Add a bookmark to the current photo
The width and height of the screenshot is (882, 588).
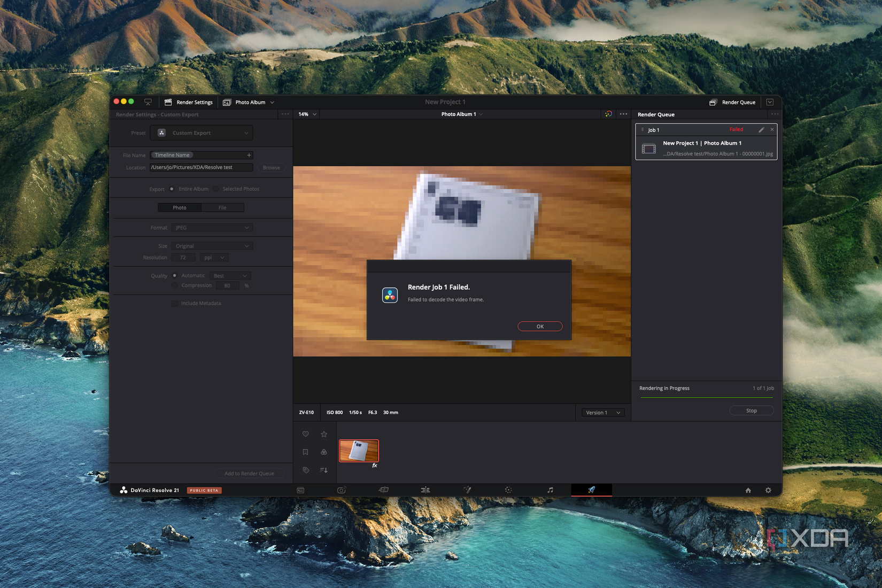(305, 452)
